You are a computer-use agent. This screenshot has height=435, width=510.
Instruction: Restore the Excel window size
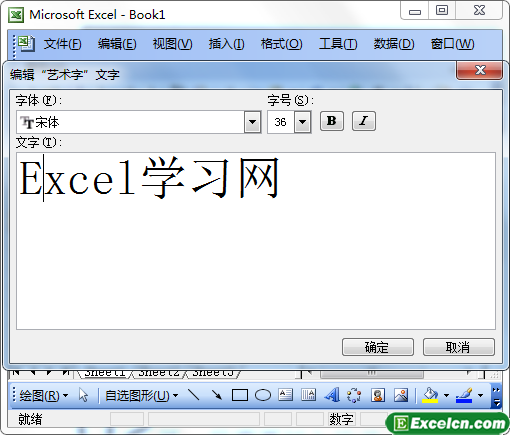point(442,11)
